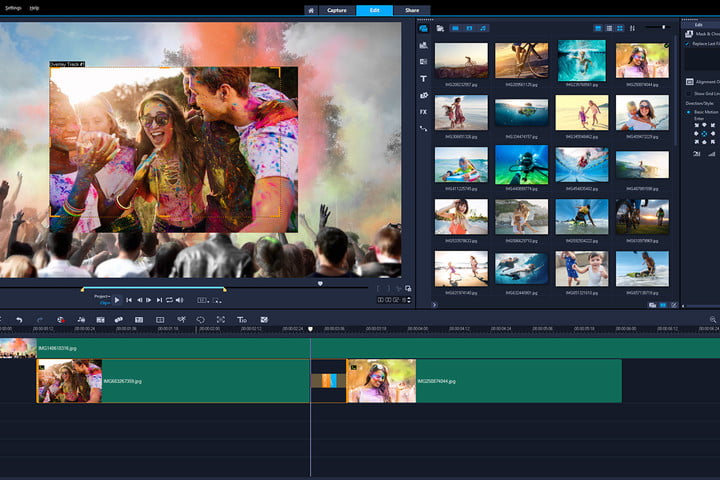Open the preview aspect ratio dropdown

(x=203, y=300)
